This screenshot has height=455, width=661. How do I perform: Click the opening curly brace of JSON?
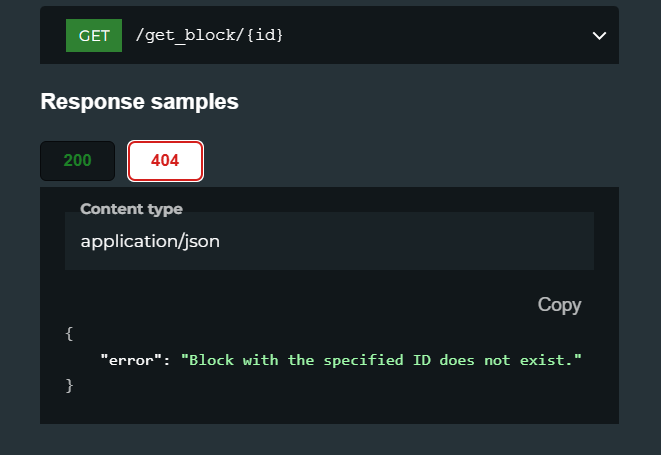(70, 334)
